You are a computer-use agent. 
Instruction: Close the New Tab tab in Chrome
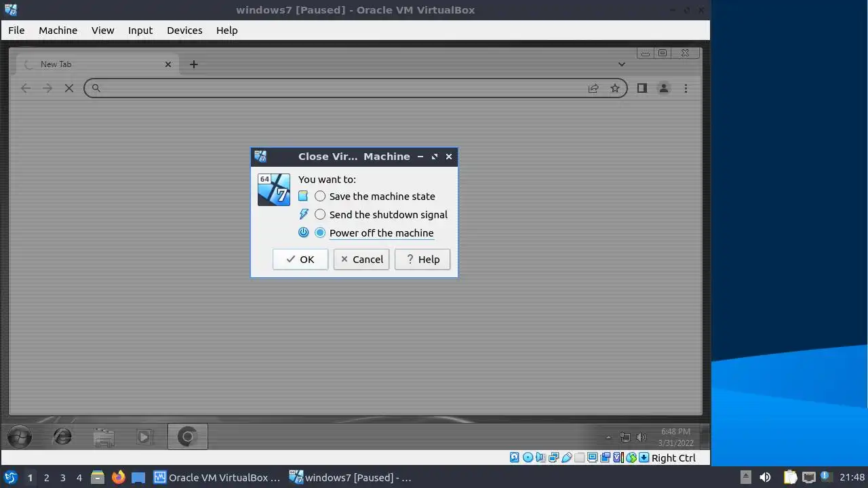(168, 64)
